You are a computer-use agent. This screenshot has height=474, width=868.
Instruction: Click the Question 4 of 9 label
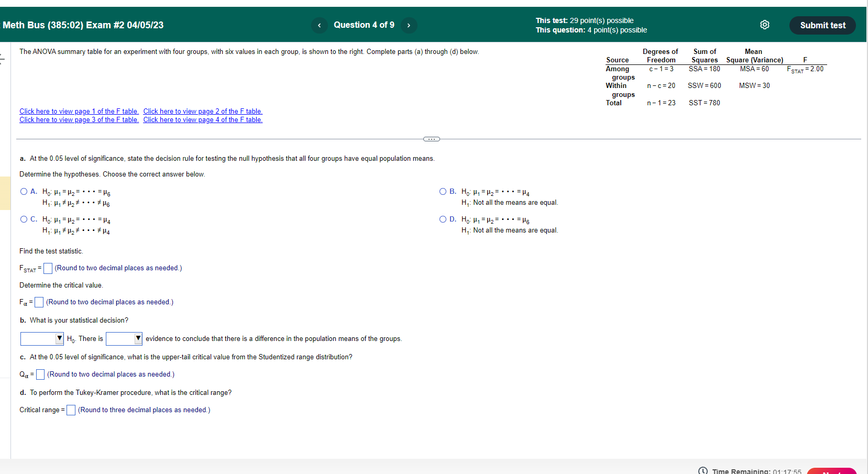pyautogui.click(x=364, y=25)
